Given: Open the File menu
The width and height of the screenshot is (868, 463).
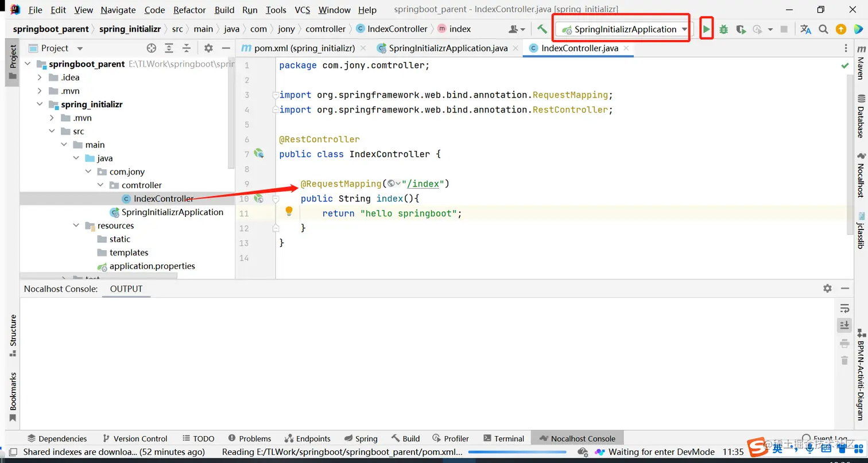Looking at the screenshot, I should tap(35, 10).
